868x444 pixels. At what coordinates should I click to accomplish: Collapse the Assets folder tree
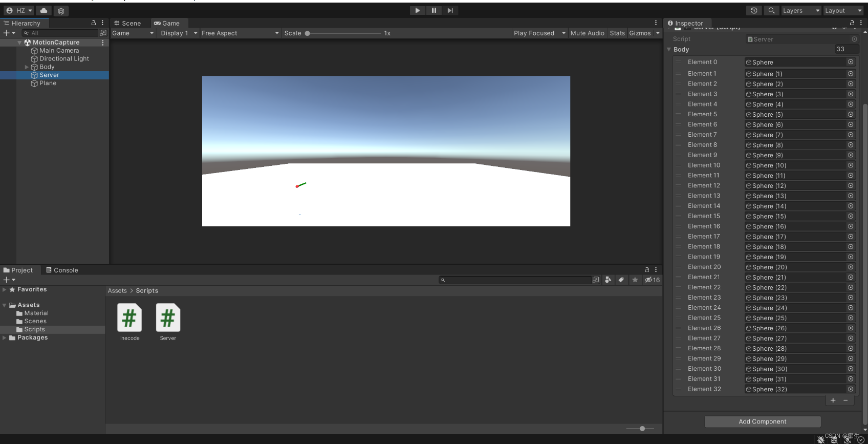[5, 305]
